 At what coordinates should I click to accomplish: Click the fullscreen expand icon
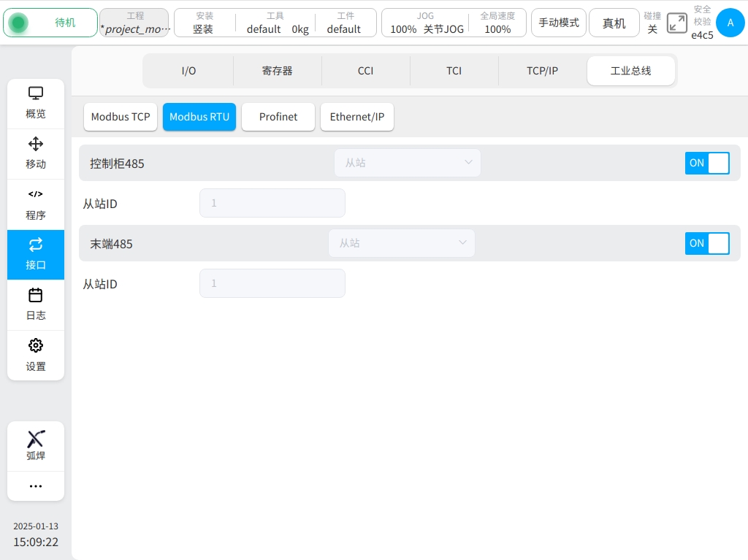click(x=677, y=23)
